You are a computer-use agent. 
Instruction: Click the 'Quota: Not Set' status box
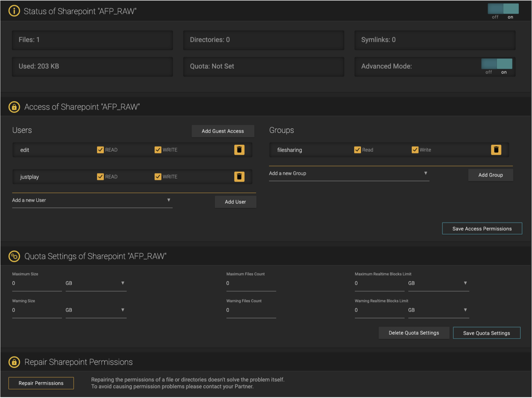264,66
